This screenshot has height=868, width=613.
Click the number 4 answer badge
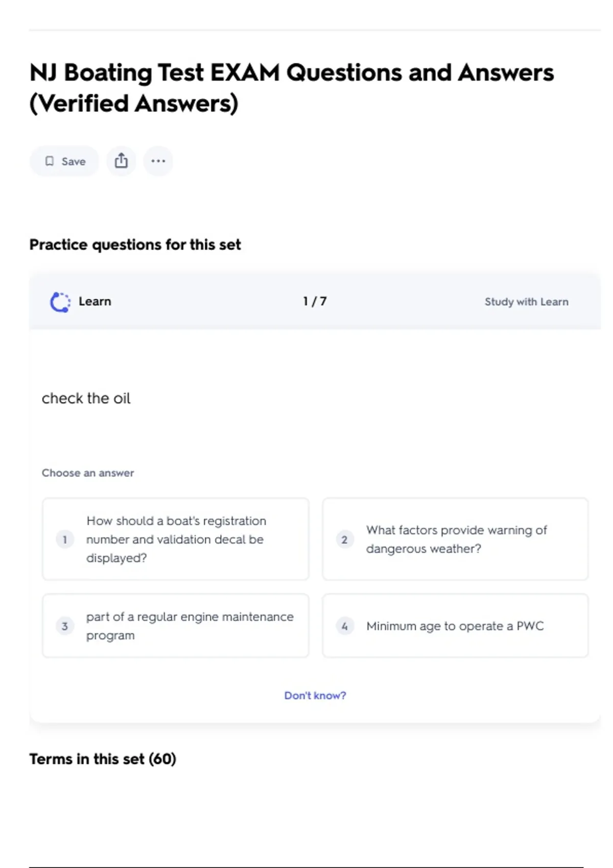[344, 626]
